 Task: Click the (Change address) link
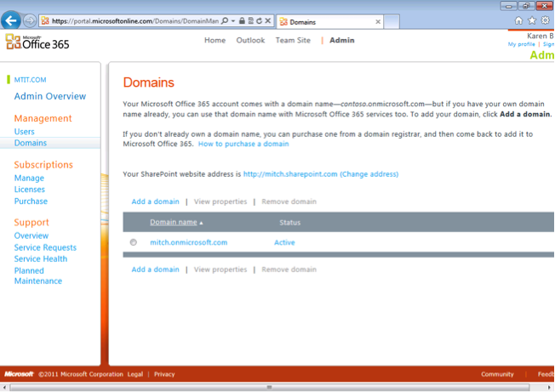369,174
